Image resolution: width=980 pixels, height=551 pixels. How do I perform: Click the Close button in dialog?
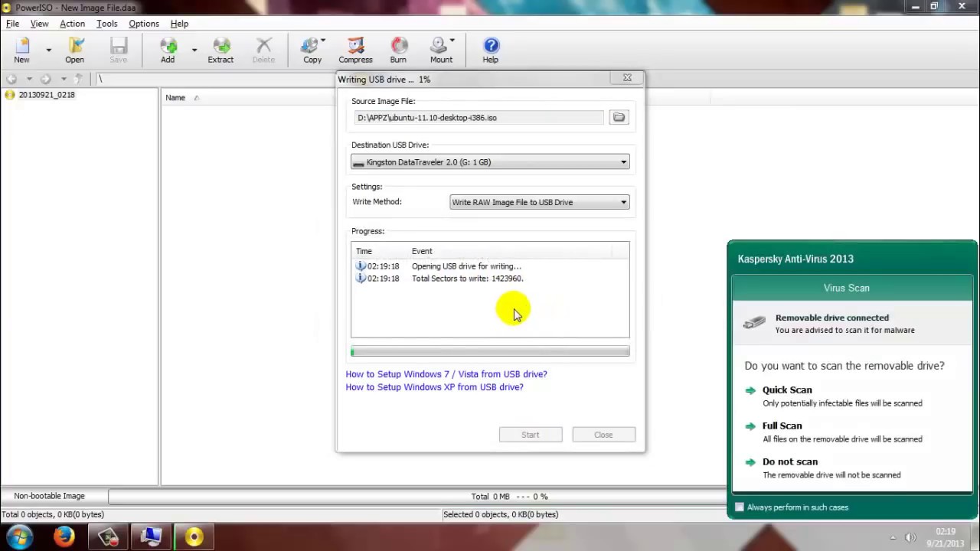click(603, 435)
